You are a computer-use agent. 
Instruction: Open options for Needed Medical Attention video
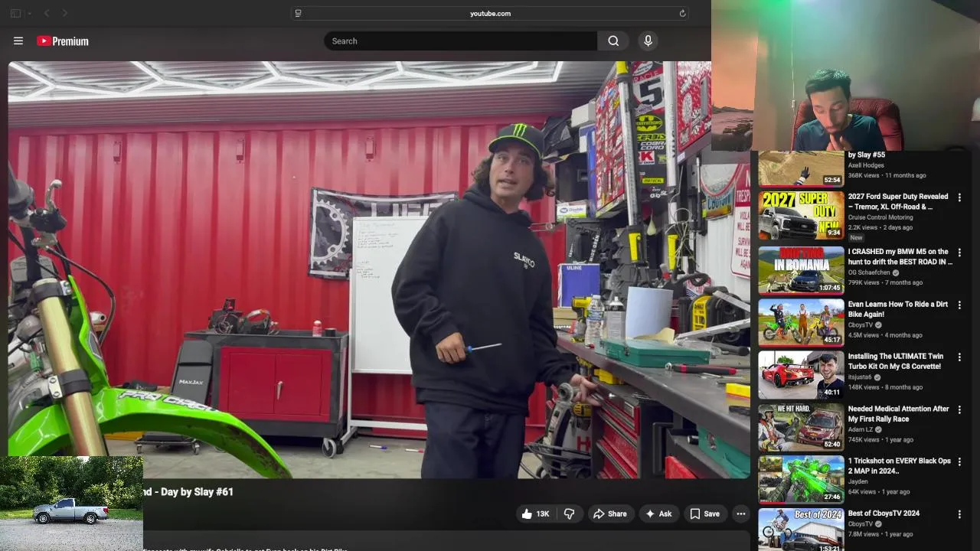(x=959, y=410)
